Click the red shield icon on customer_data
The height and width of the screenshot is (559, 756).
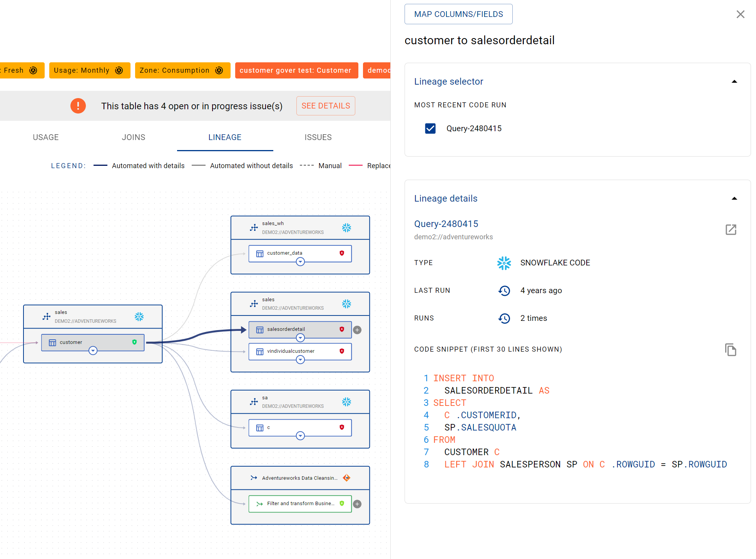(x=342, y=253)
